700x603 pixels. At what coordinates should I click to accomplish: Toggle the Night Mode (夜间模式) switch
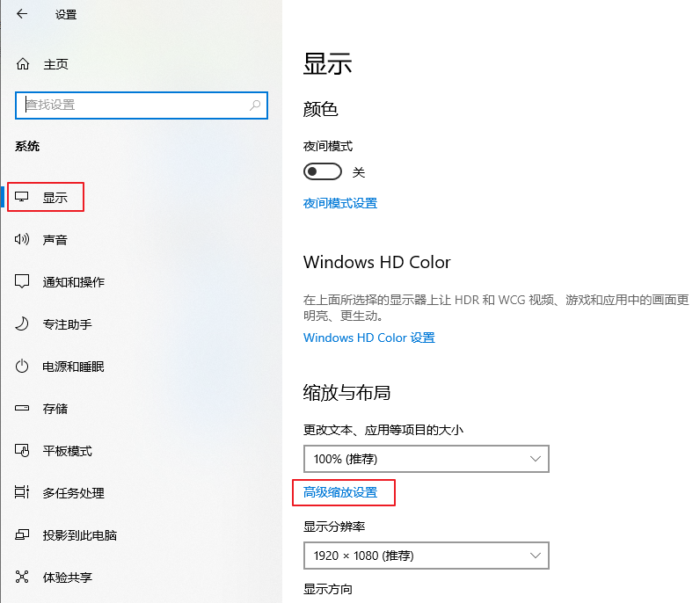tap(322, 171)
